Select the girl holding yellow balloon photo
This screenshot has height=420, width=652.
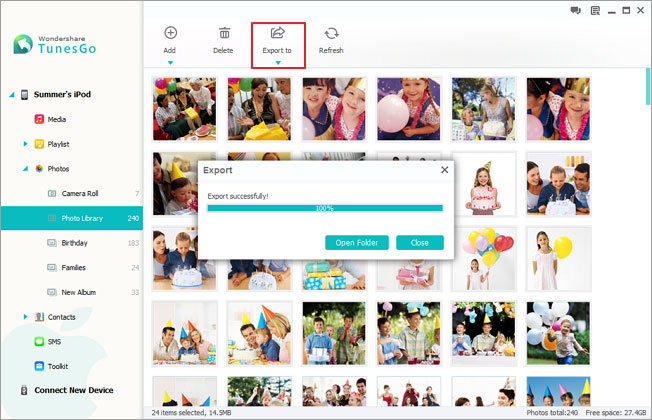(x=558, y=259)
